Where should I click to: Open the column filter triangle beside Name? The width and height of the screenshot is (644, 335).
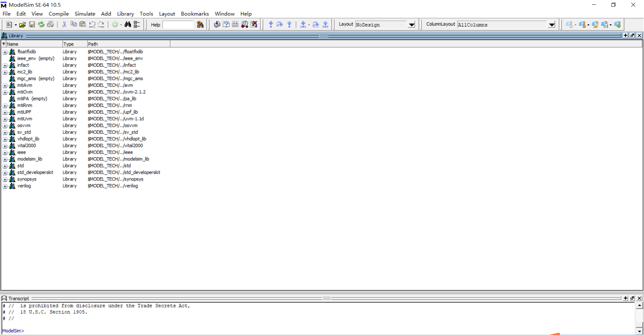[x=4, y=44]
